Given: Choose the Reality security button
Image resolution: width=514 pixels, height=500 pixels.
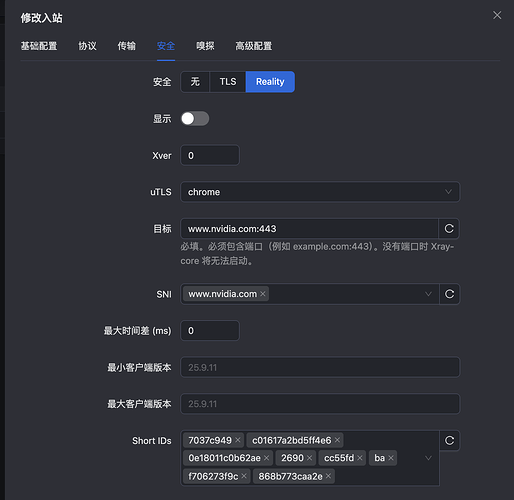Looking at the screenshot, I should tap(270, 82).
